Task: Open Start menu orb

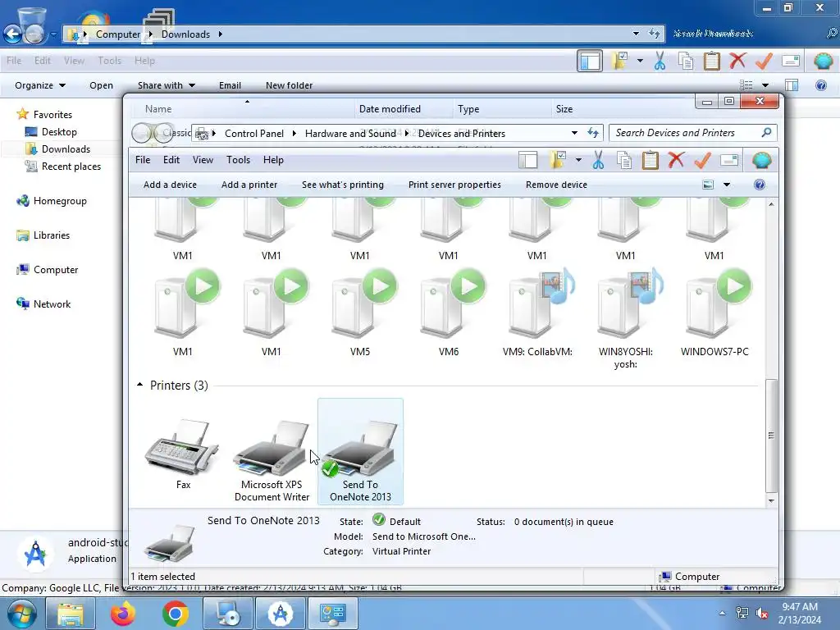Action: click(21, 614)
